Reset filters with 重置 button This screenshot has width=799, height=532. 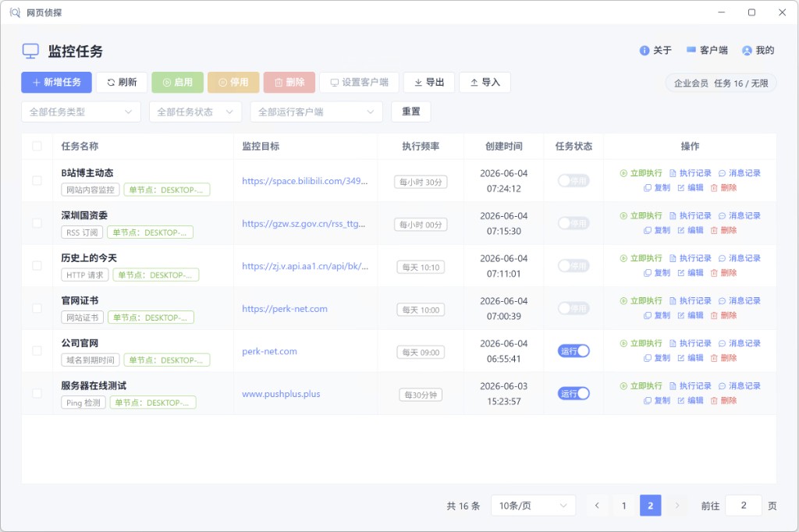pyautogui.click(x=410, y=112)
